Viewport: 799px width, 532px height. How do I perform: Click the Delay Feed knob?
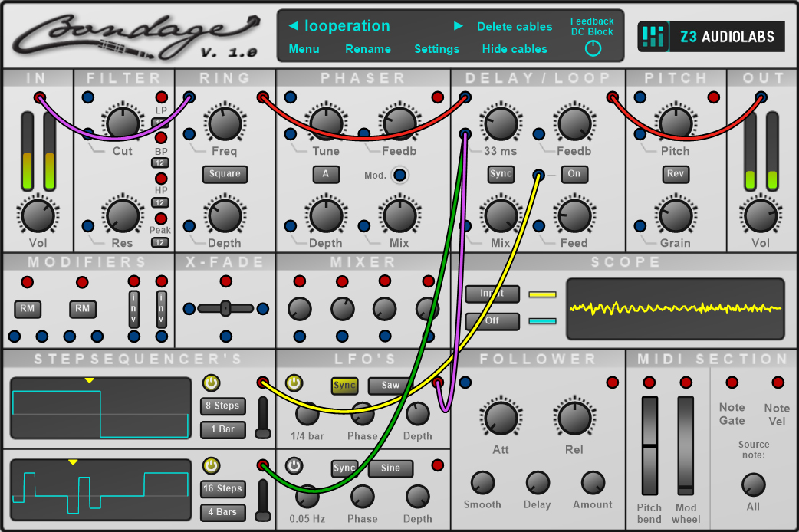coord(574,215)
